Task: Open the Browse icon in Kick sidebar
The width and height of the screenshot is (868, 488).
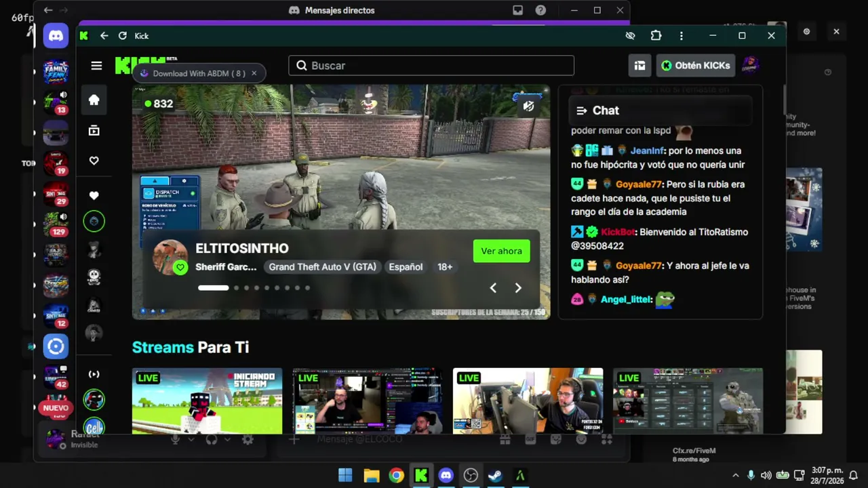Action: coord(94,130)
